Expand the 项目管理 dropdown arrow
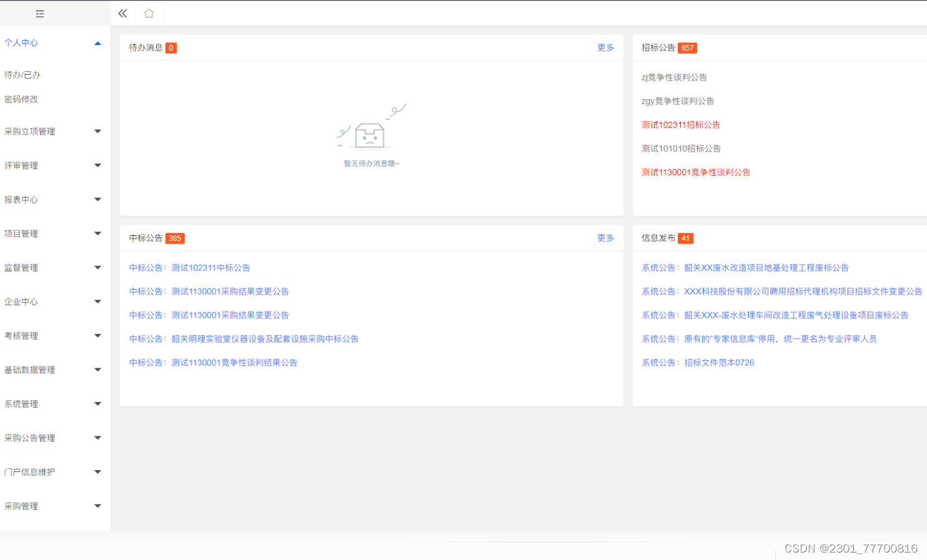The height and width of the screenshot is (560, 927). (97, 233)
